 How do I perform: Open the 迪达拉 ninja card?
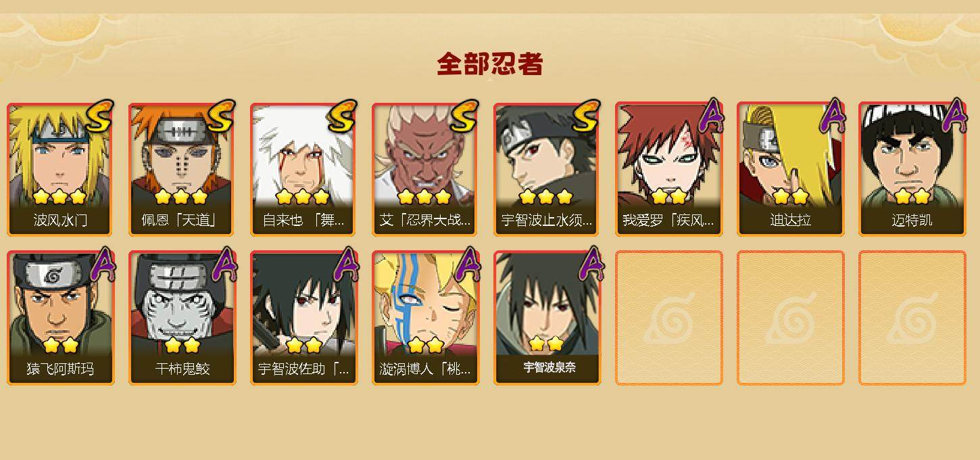tap(791, 169)
